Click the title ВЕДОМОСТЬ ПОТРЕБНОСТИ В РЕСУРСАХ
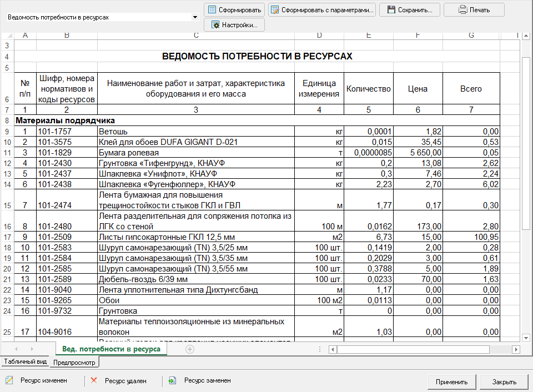 tap(257, 57)
